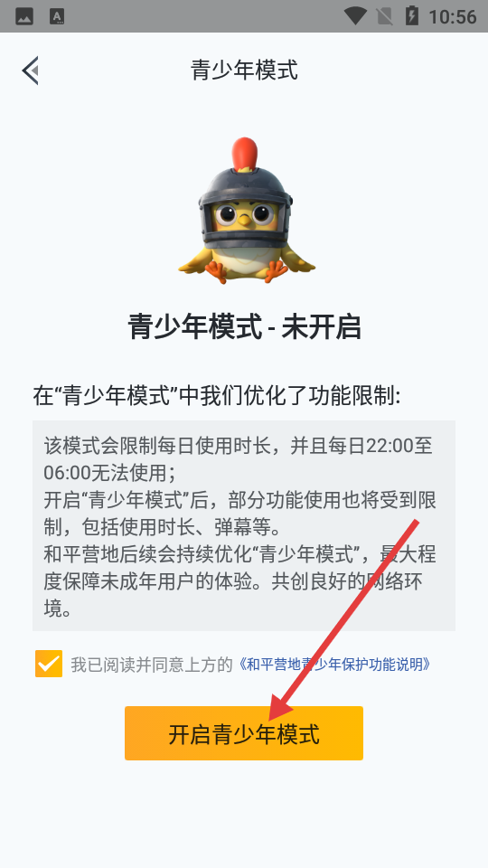The image size is (488, 868).
Task: Tap the helmeted chicken mascot image
Action: coord(246,211)
